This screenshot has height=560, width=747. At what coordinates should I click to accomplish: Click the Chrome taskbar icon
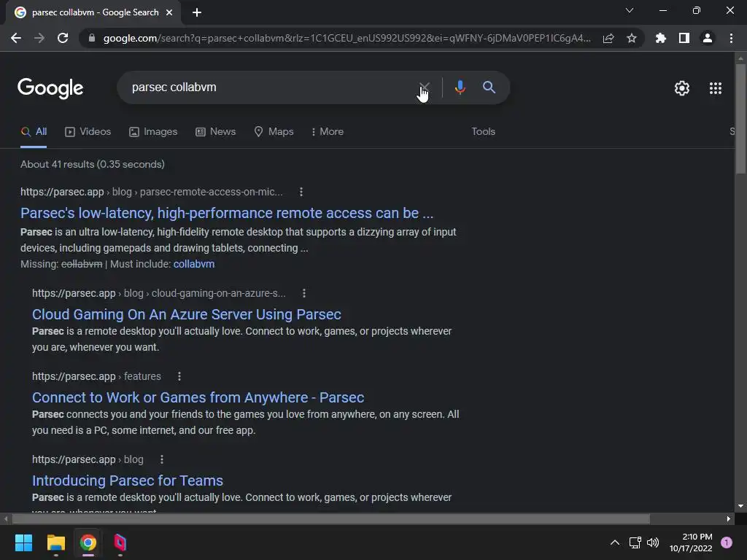tap(88, 542)
